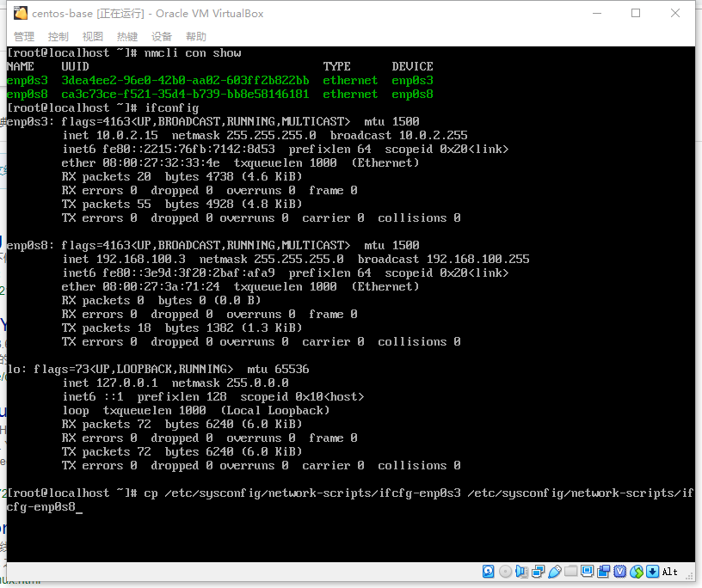Screen dimensions: 702x588
Task: Open the 管理 menu
Action: click(x=24, y=37)
